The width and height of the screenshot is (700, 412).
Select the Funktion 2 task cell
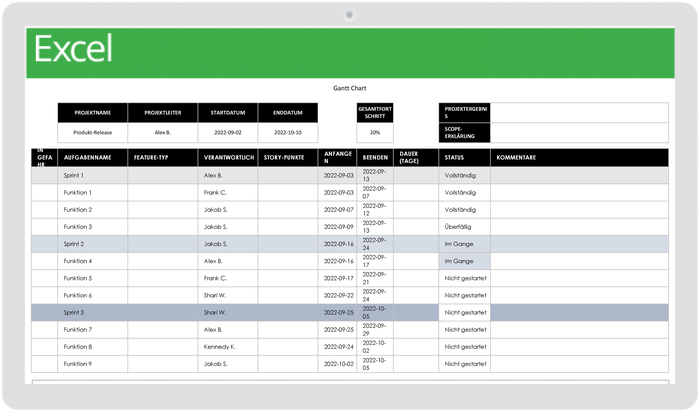93,210
